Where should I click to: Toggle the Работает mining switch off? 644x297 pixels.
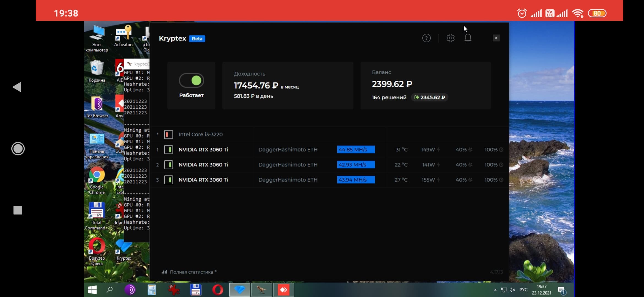(x=192, y=80)
